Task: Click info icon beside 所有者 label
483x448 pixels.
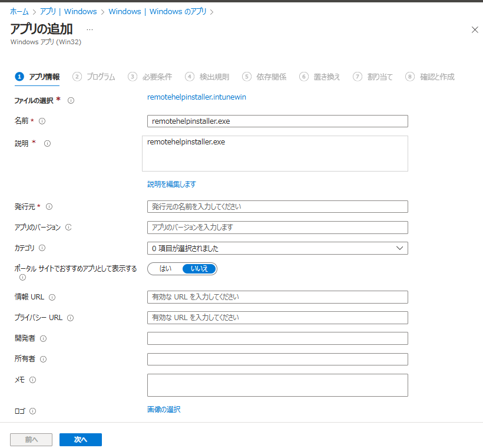Action: (44, 359)
